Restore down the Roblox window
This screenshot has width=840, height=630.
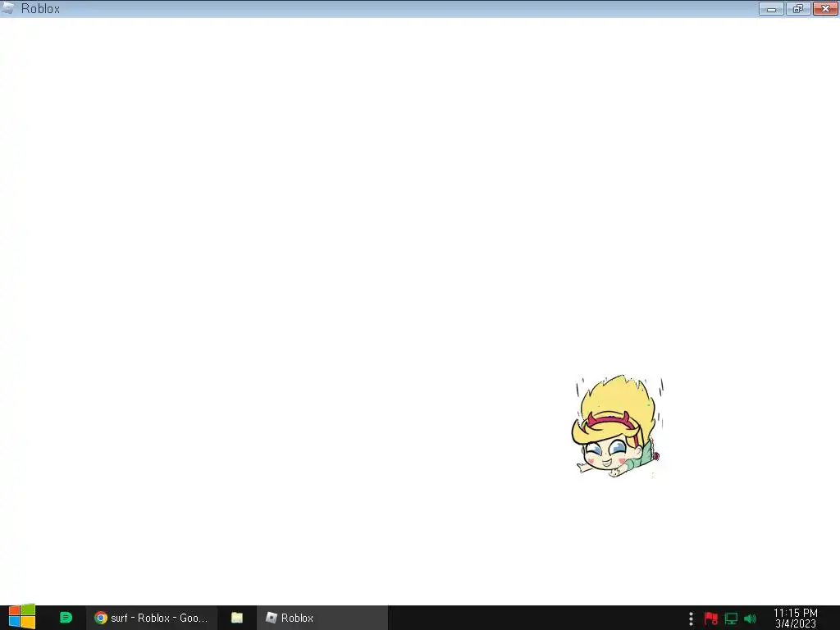point(798,8)
